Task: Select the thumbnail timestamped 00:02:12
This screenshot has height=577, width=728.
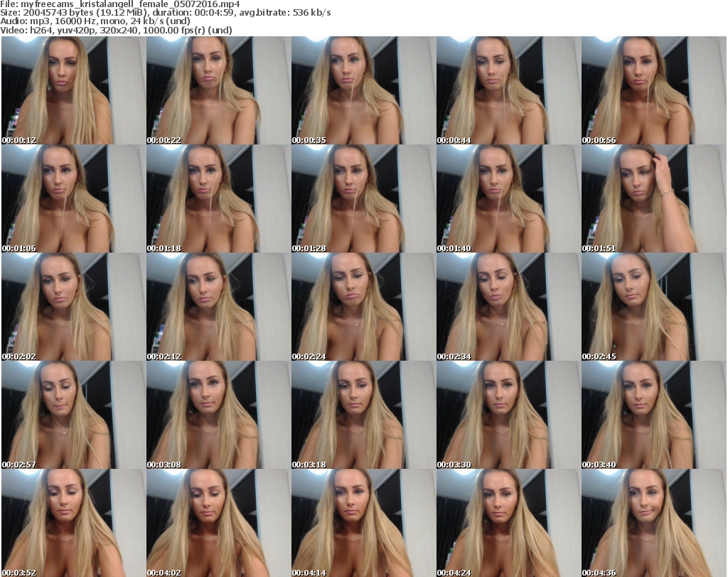Action: point(219,307)
